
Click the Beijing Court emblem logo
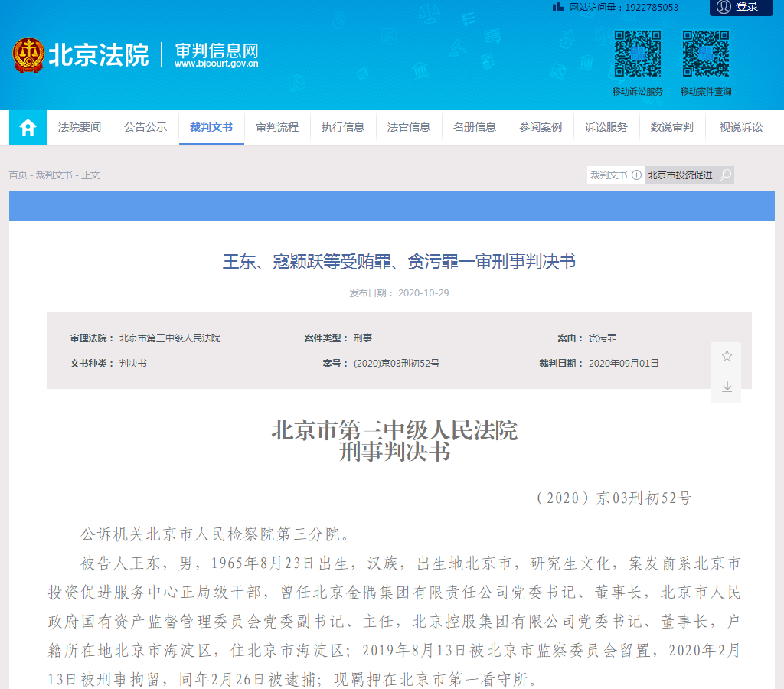pyautogui.click(x=28, y=54)
